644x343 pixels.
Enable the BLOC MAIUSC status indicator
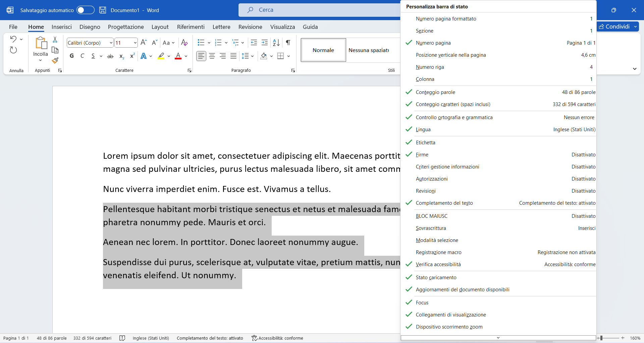coord(431,216)
